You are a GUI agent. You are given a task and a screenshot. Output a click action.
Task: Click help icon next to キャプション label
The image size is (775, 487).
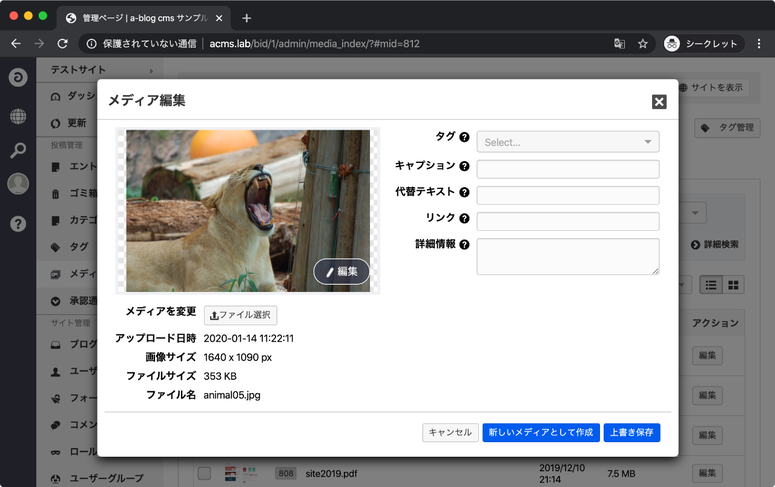point(464,166)
